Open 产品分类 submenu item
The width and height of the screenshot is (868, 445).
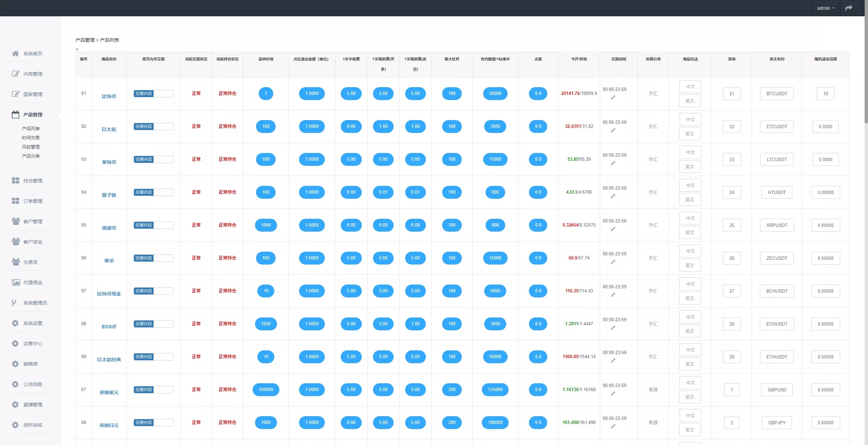[31, 156]
